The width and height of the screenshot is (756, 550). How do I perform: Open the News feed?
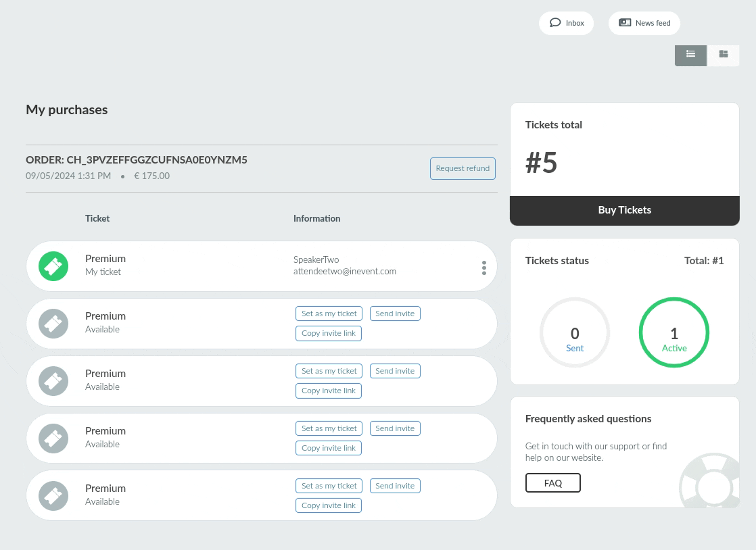[x=644, y=23]
